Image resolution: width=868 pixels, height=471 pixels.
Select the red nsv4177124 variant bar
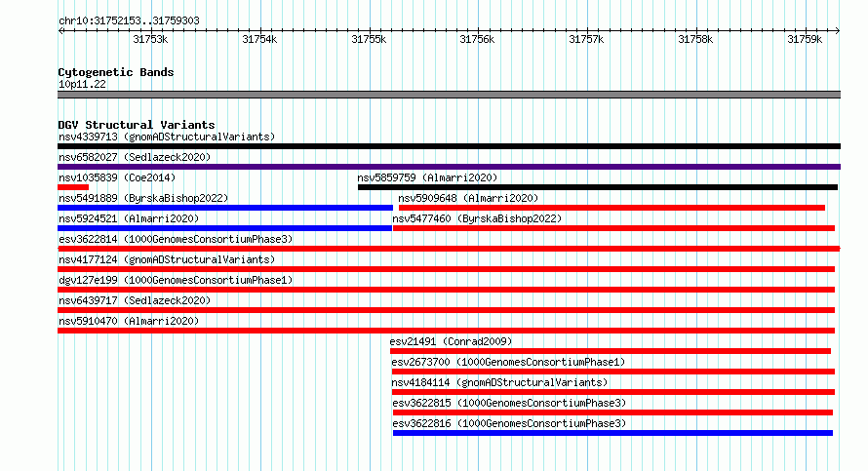446,269
